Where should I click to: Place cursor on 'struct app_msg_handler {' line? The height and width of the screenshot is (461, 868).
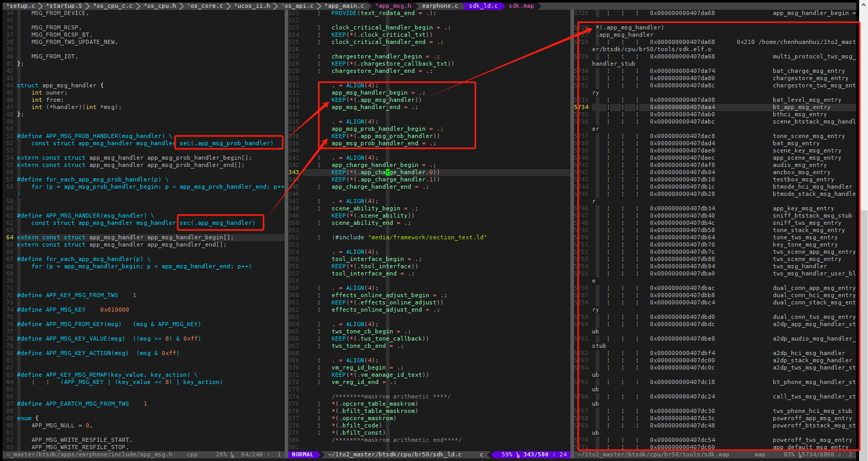[x=60, y=86]
